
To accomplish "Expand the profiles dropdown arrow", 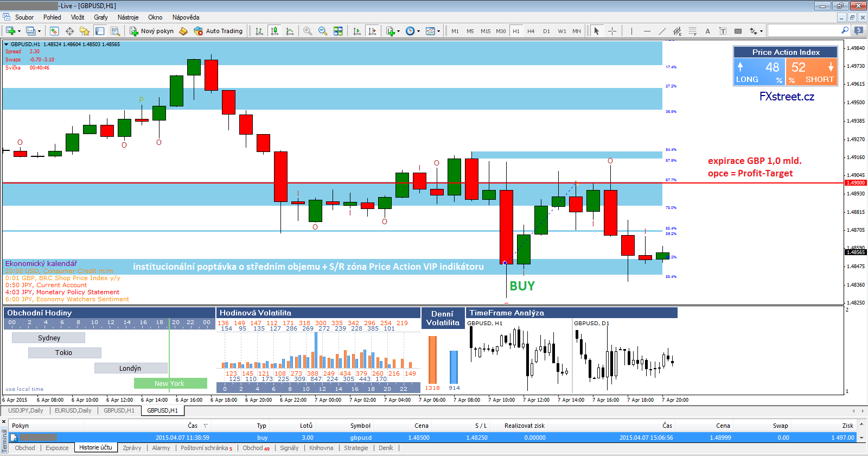I will click(x=39, y=31).
